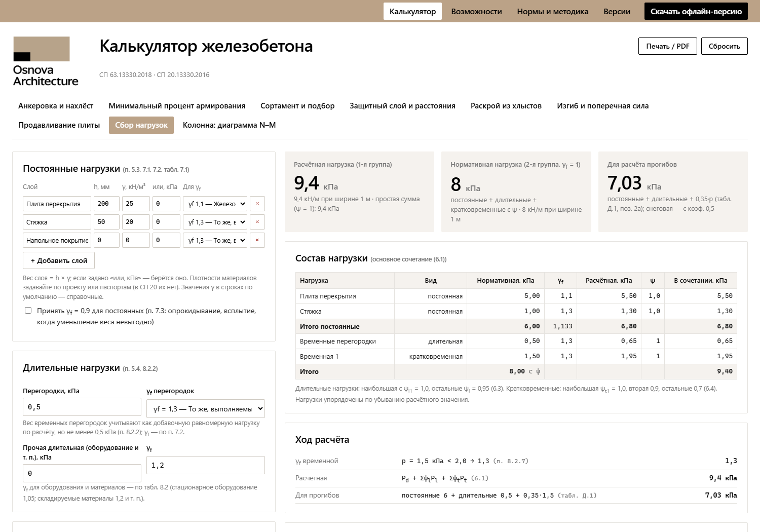The width and height of the screenshot is (760, 532).
Task: Expand the γf перегородок dropdown
Action: tap(206, 409)
